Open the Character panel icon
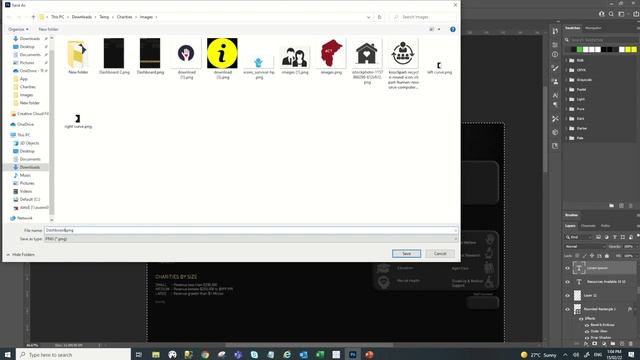640x360 pixels. pyautogui.click(x=555, y=95)
